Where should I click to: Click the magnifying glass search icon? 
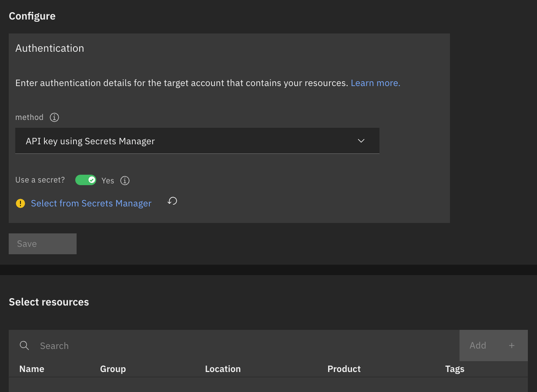tap(24, 345)
